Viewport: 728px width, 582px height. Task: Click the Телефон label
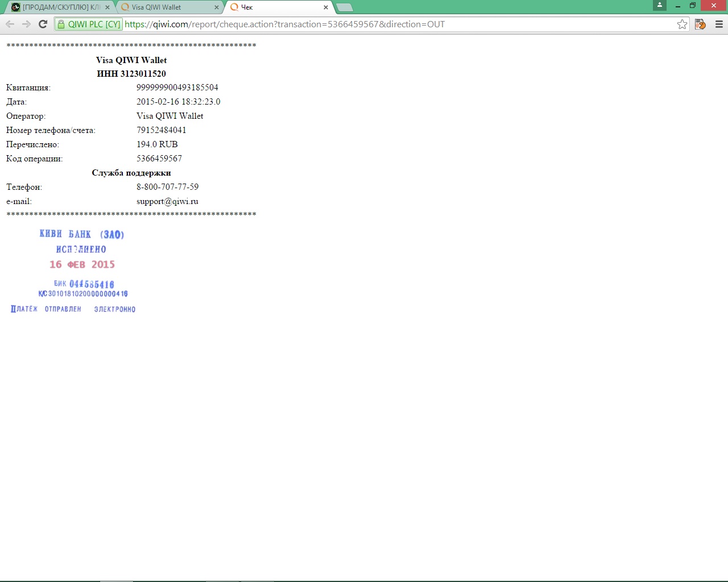(x=24, y=187)
